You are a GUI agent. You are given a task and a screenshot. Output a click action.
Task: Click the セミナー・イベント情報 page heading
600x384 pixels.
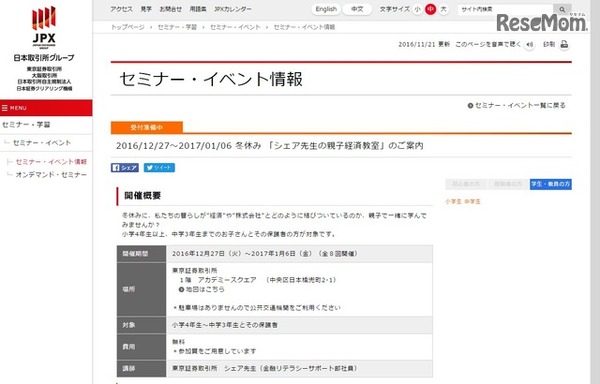pos(211,79)
